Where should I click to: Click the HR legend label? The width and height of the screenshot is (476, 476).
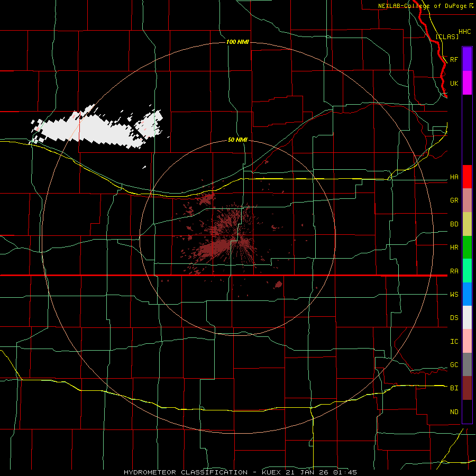(454, 248)
